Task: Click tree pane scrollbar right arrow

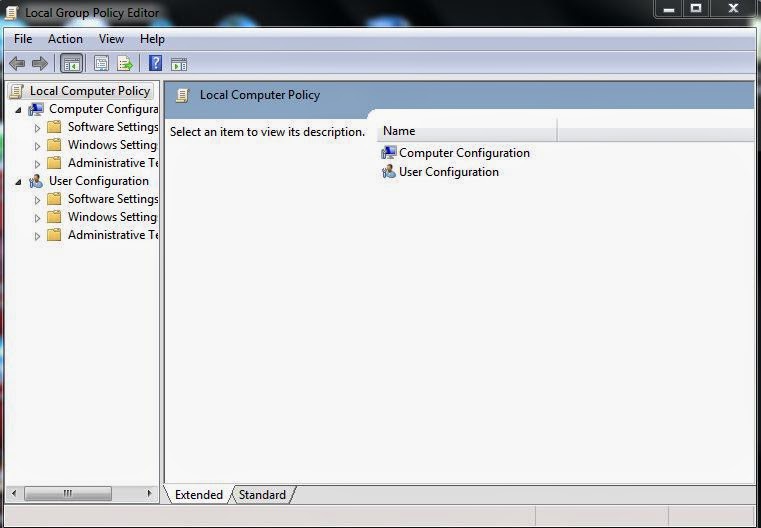Action: [x=149, y=494]
